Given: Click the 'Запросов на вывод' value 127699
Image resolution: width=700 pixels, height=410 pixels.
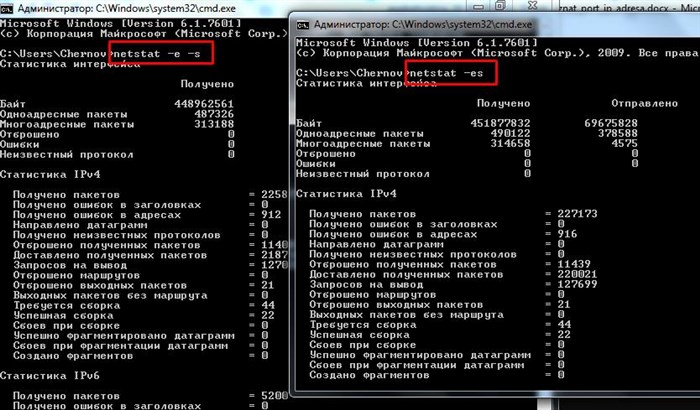Looking at the screenshot, I should click(577, 284).
